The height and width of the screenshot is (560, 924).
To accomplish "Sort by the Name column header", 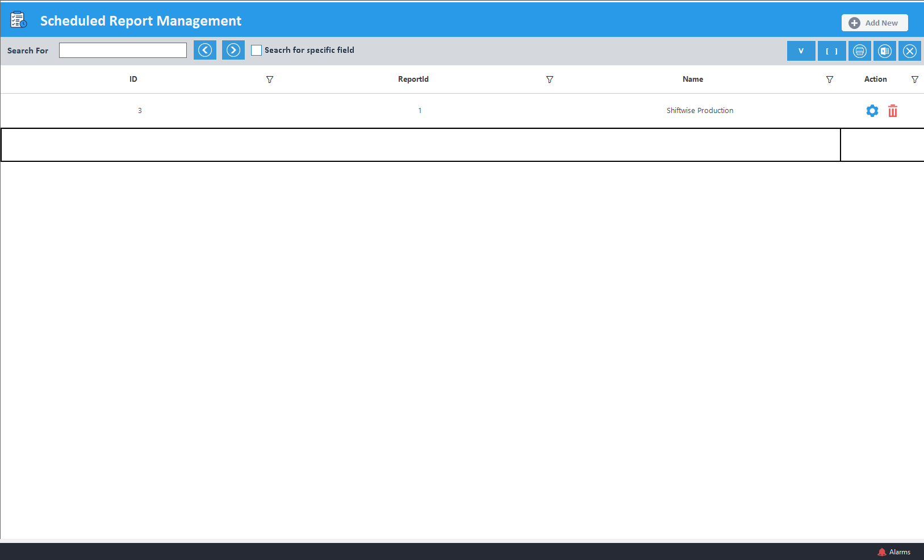I will point(692,80).
